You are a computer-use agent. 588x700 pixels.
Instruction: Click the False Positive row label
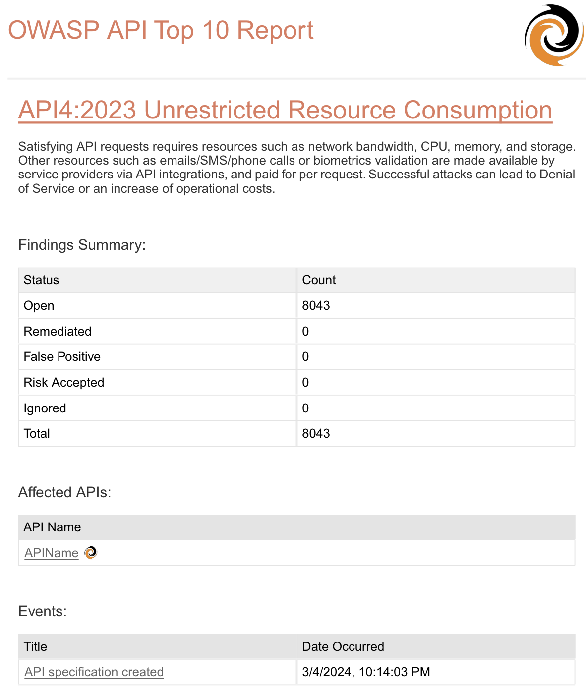click(x=62, y=356)
